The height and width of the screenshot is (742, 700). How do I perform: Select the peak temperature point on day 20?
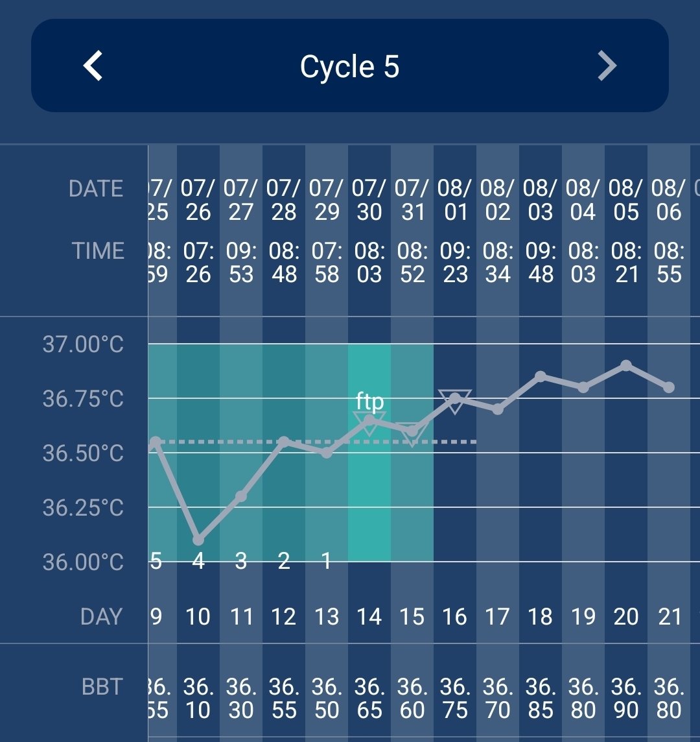626,366
